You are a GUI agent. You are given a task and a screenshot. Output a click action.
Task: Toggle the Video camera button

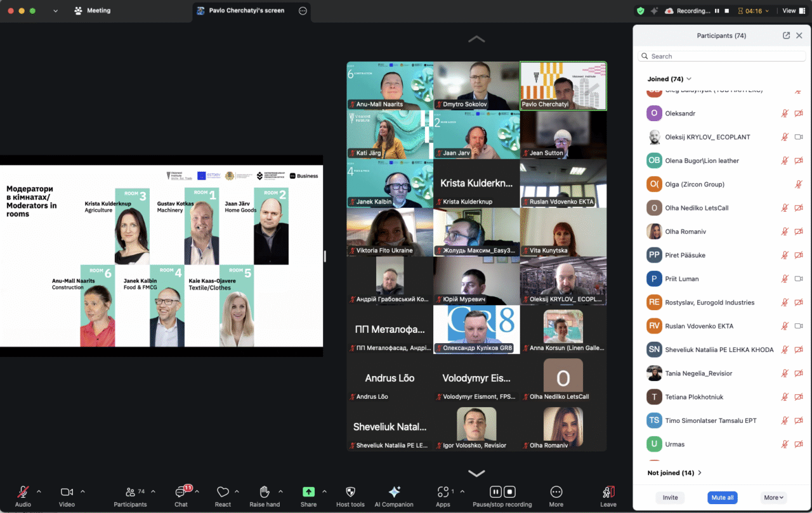pyautogui.click(x=67, y=492)
